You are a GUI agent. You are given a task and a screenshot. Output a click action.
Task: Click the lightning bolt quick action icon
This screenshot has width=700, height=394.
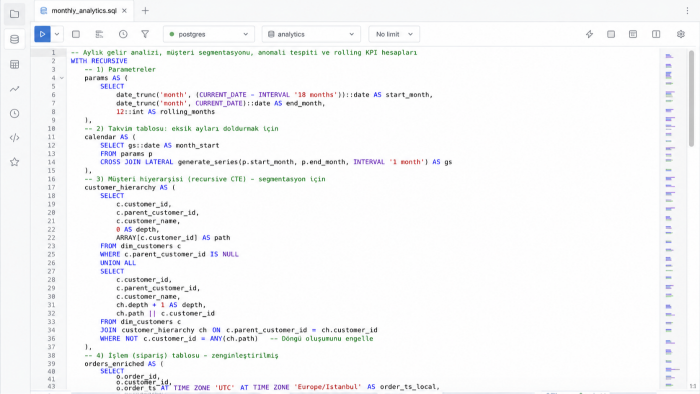pyautogui.click(x=589, y=34)
